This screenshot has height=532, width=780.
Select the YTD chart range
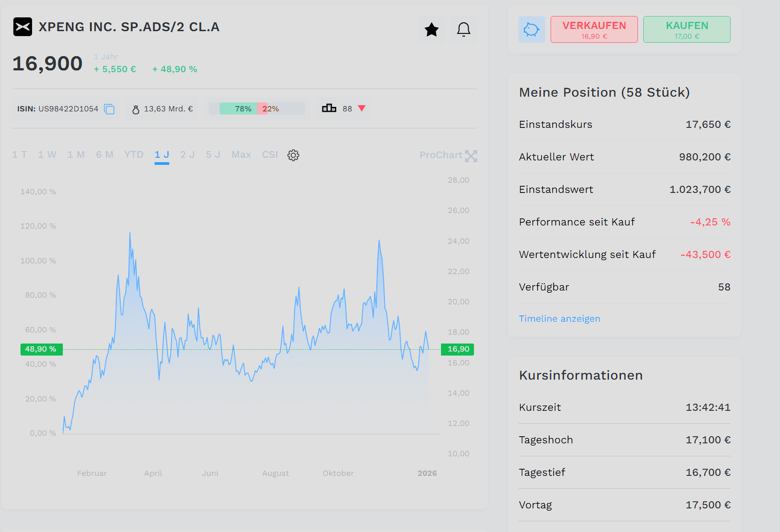pyautogui.click(x=134, y=155)
